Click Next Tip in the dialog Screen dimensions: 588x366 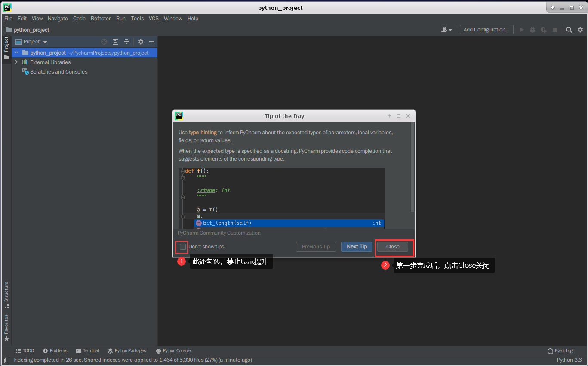pyautogui.click(x=357, y=247)
